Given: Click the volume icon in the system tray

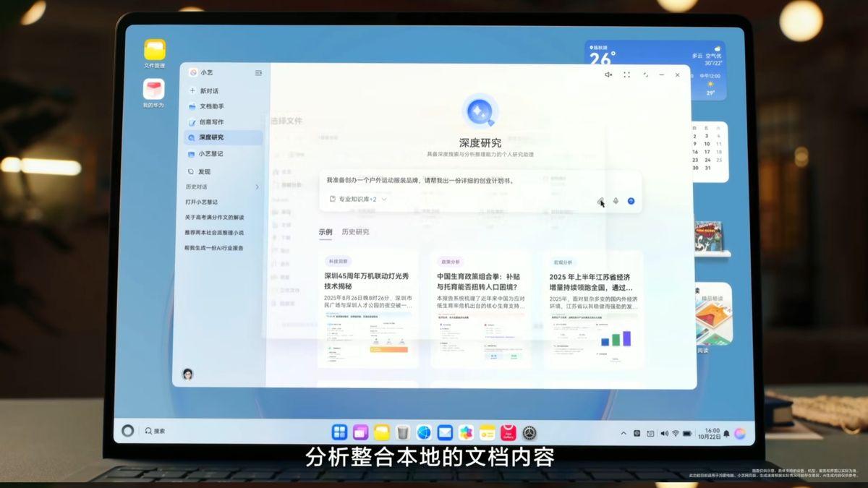Looking at the screenshot, I should (x=664, y=434).
